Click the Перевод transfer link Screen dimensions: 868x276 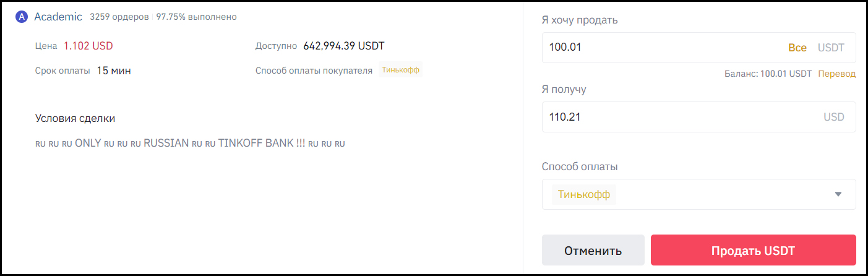click(836, 74)
